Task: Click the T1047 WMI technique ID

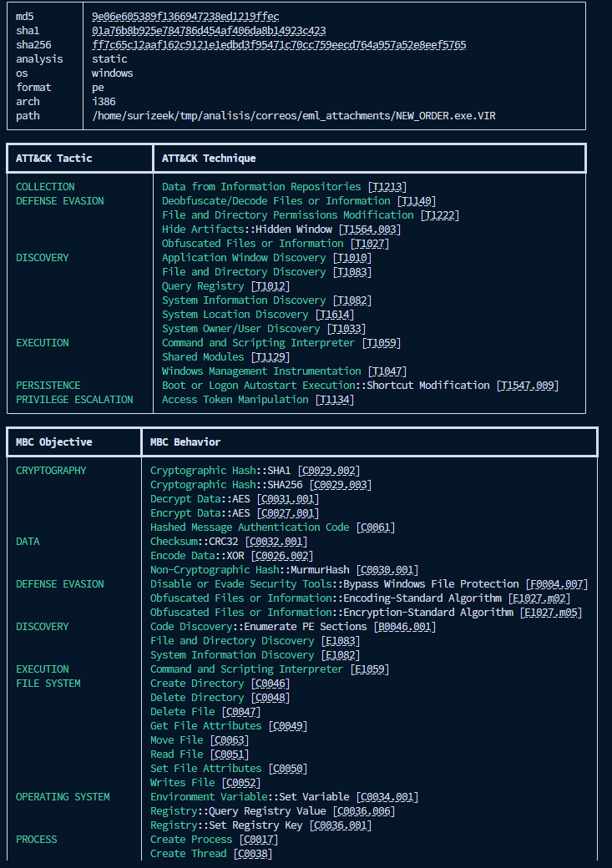Action: point(387,371)
